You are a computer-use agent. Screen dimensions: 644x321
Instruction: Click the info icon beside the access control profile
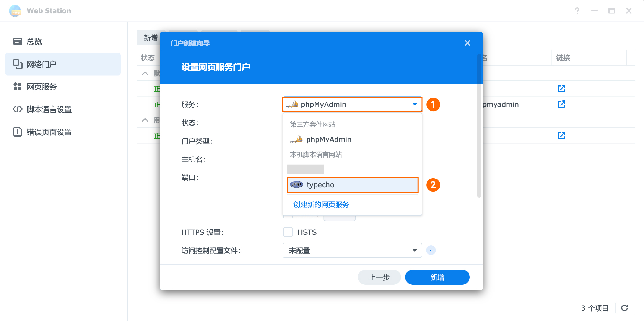tap(431, 251)
